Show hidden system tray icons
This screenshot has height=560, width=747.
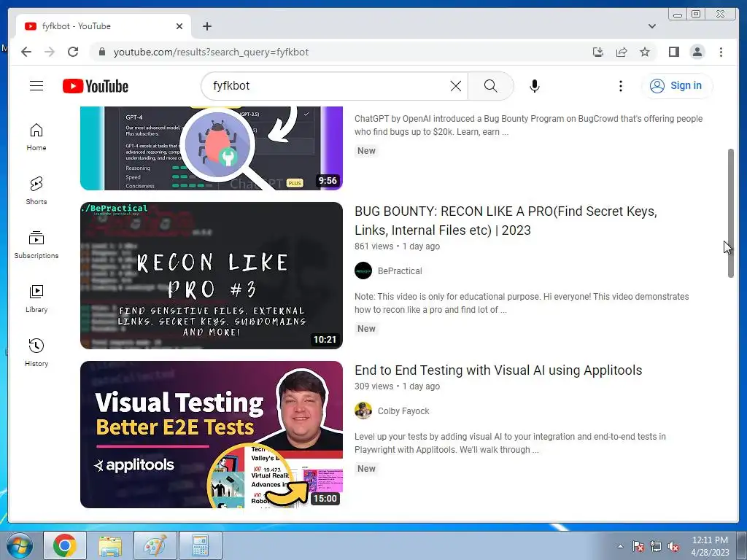(x=620, y=546)
